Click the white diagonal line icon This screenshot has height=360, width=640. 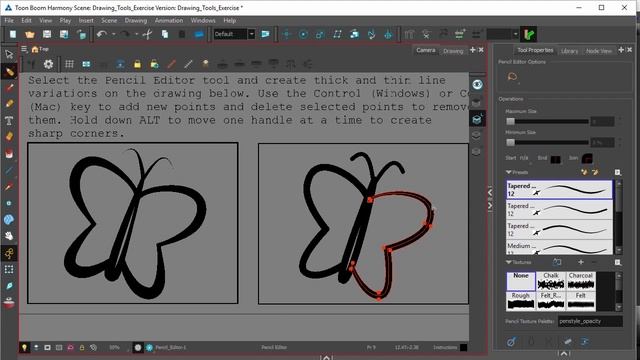pyautogui.click(x=188, y=64)
